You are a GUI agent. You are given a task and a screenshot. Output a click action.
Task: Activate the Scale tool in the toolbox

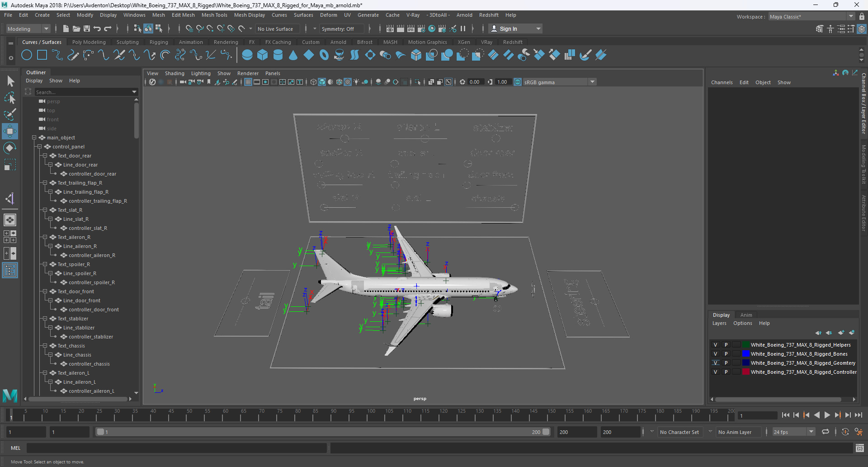(10, 165)
